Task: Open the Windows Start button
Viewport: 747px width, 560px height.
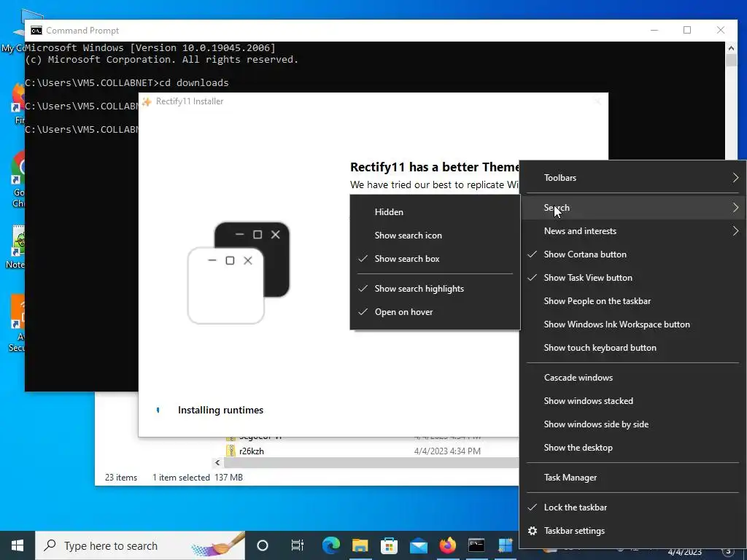Action: pos(18,545)
